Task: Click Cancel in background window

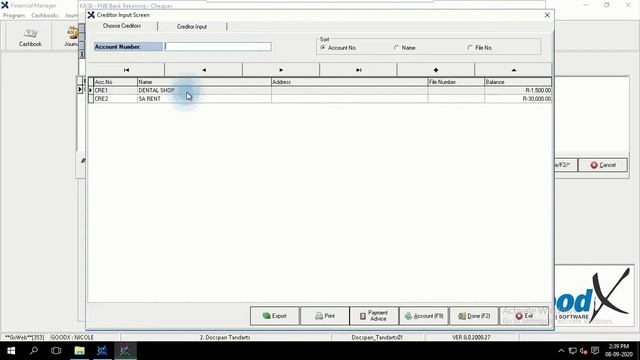Action: [603, 165]
